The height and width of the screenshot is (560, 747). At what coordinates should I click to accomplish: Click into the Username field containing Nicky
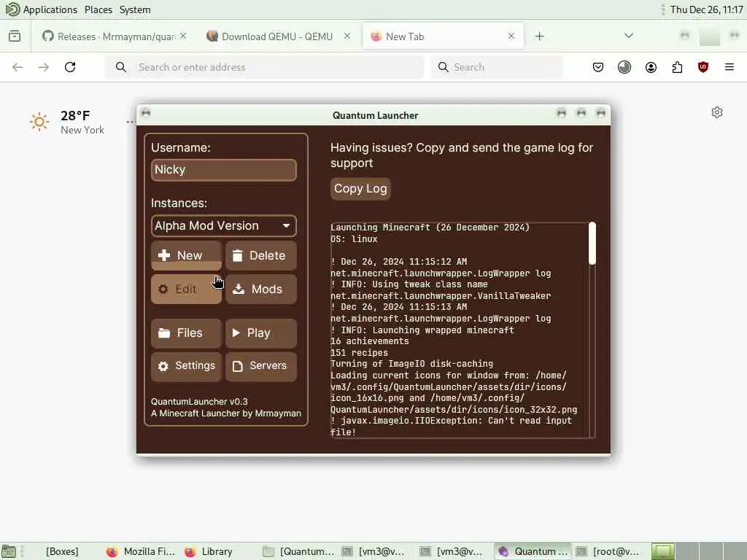[x=223, y=170]
